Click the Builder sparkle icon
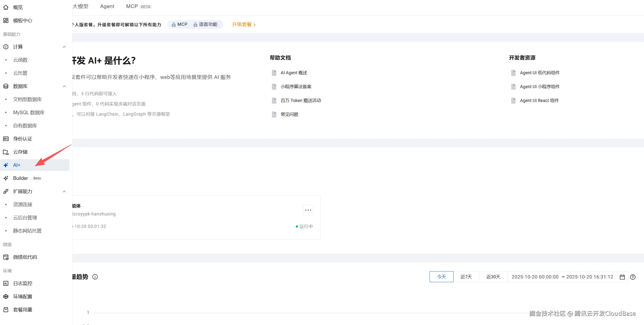Viewport: 644px width, 325px height. pos(6,178)
